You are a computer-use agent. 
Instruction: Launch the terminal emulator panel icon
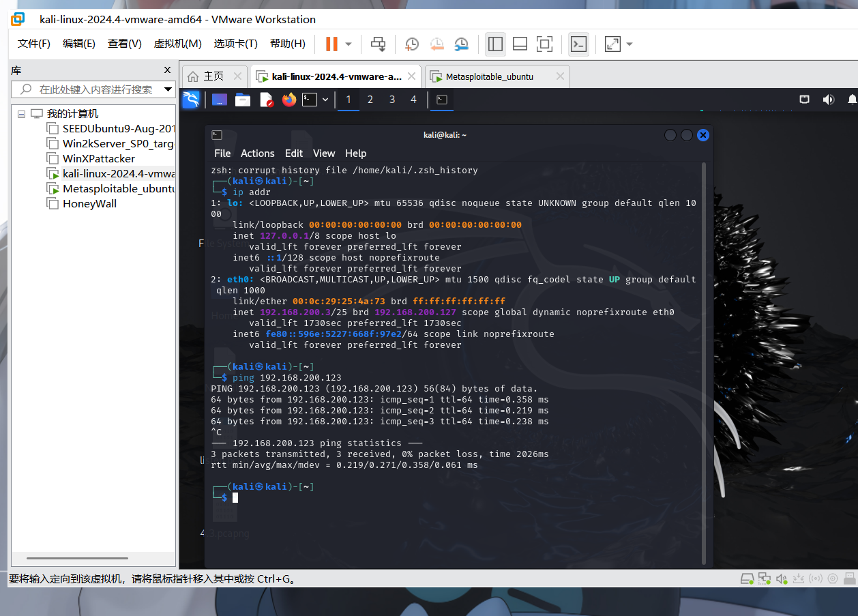click(310, 100)
